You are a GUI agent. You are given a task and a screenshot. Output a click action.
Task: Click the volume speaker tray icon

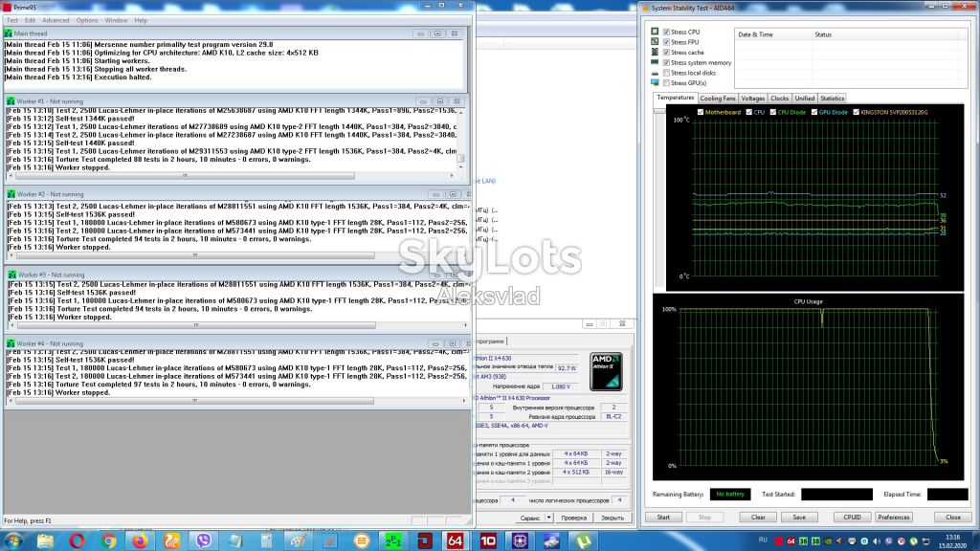coord(877,541)
